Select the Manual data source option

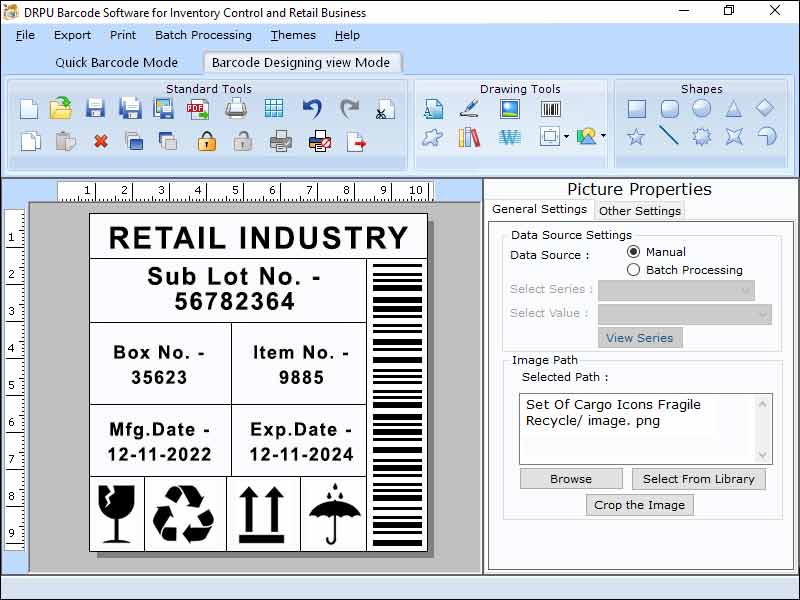[x=633, y=252]
